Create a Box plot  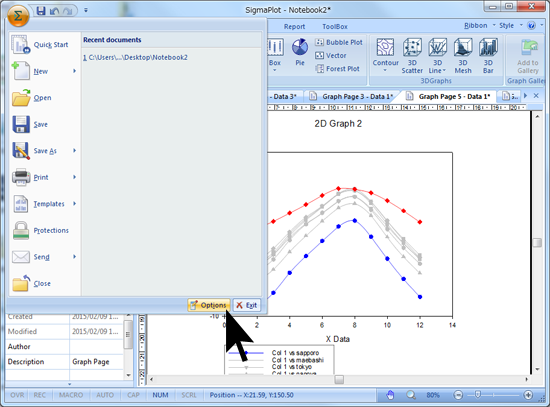[275, 55]
